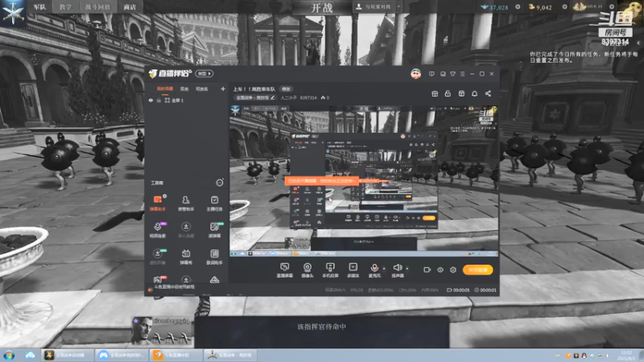This screenshot has height=362, width=644.
Task: Add 手机投屏 phone screen-cast source
Action: 330,270
